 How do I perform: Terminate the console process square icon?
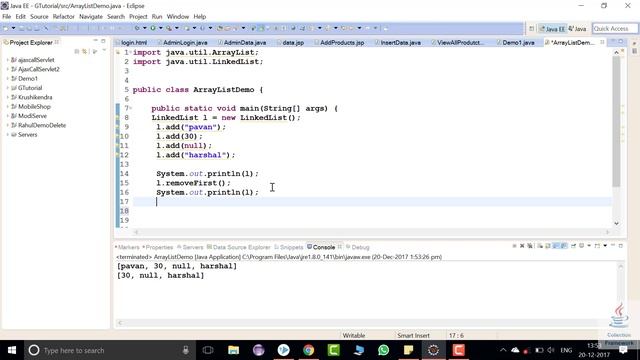514,246
